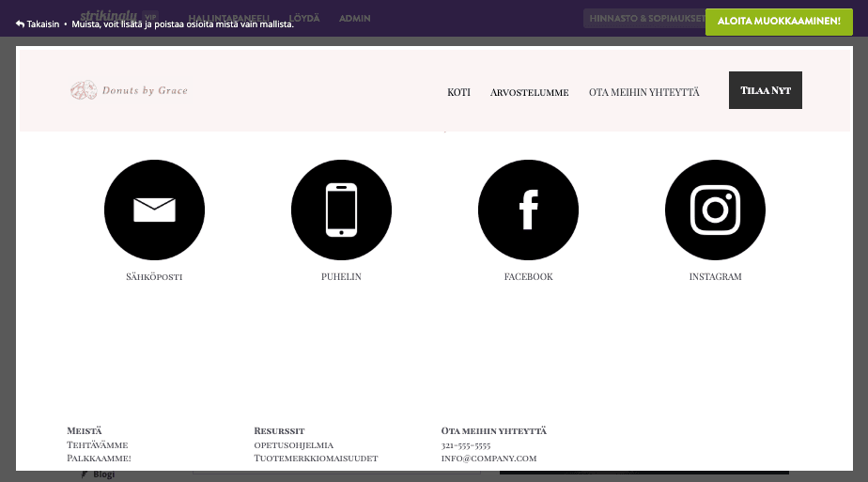Open Ota meihin yhteyttä nav item
The width and height of the screenshot is (868, 482).
coord(643,92)
